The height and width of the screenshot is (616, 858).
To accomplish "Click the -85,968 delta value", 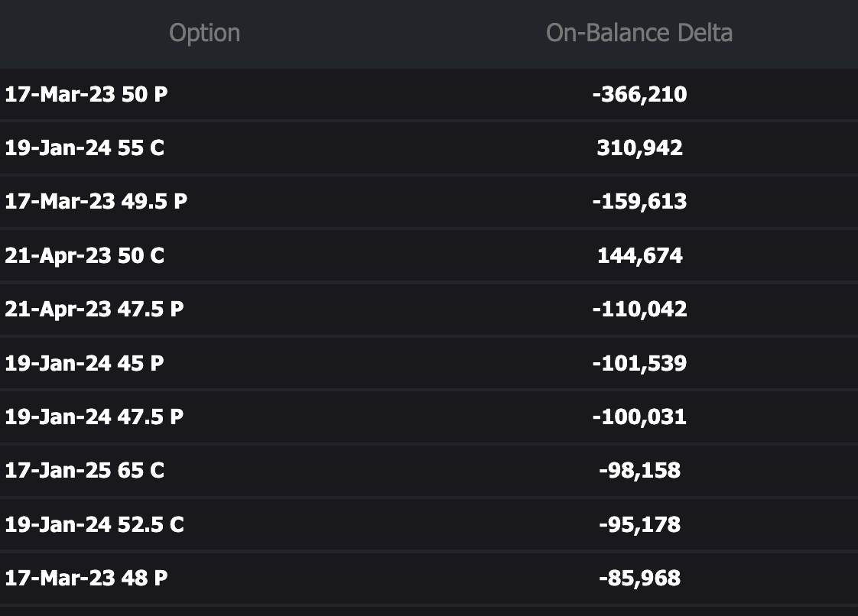I will 639,578.
